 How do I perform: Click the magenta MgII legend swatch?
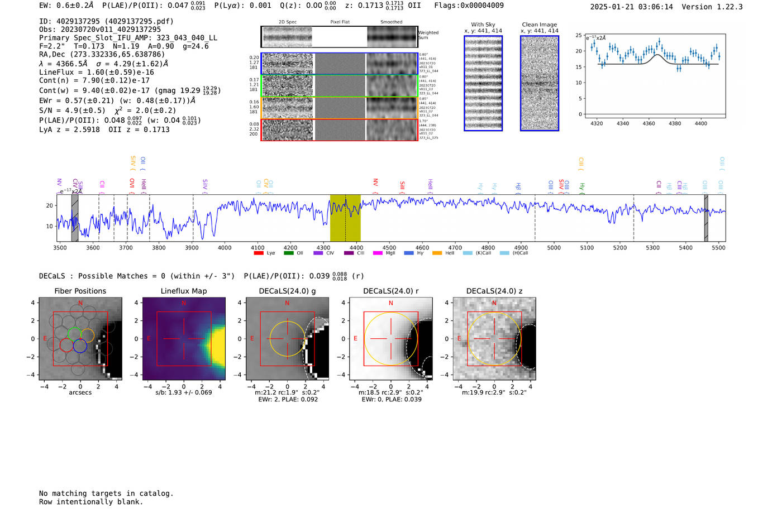click(378, 253)
